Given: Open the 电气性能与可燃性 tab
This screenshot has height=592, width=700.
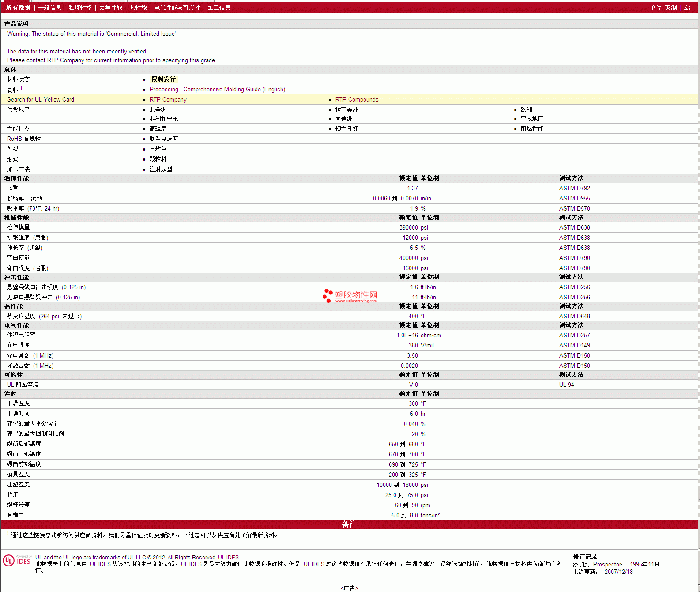Looking at the screenshot, I should [x=177, y=8].
